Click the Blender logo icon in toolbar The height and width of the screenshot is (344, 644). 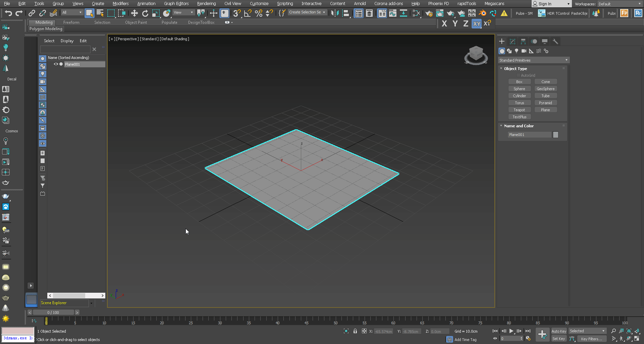[x=482, y=13]
